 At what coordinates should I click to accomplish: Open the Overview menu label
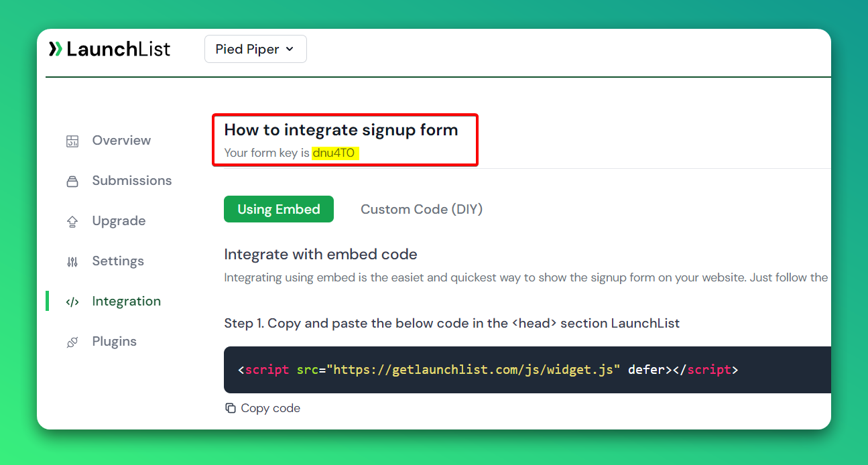(121, 140)
